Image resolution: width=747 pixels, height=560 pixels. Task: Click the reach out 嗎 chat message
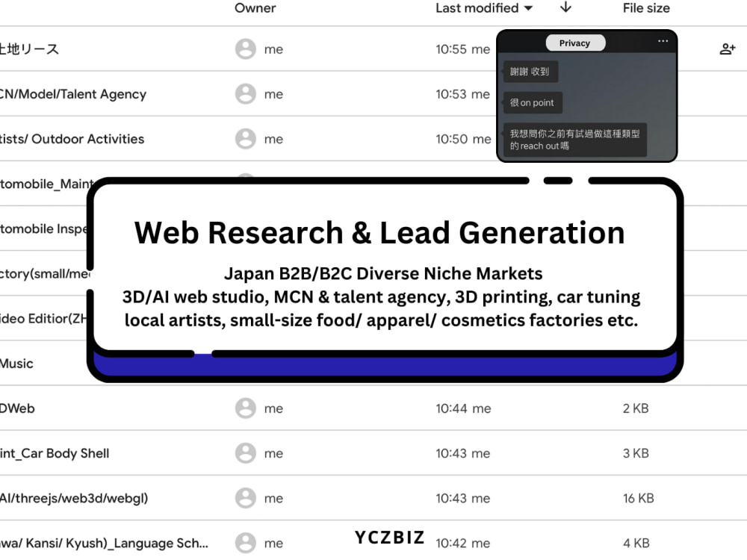click(x=575, y=140)
